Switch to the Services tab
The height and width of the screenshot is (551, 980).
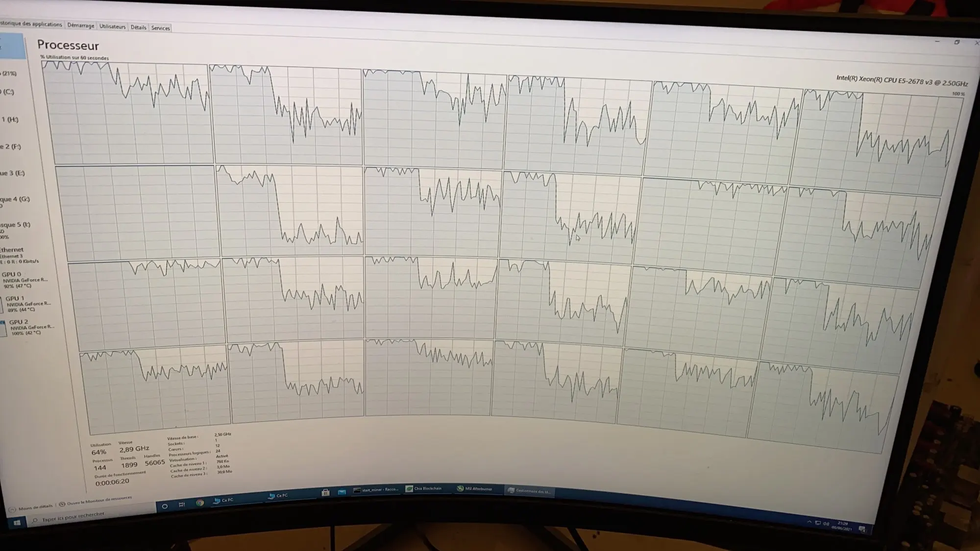[x=160, y=28]
